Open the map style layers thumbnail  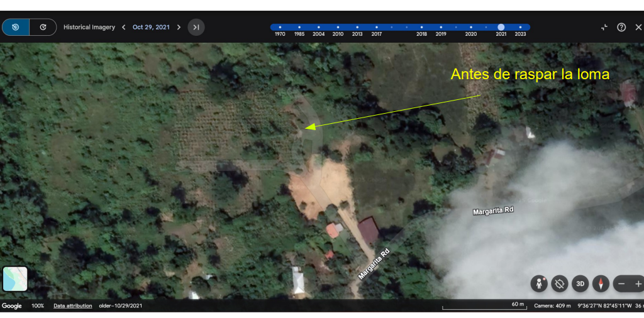(15, 279)
